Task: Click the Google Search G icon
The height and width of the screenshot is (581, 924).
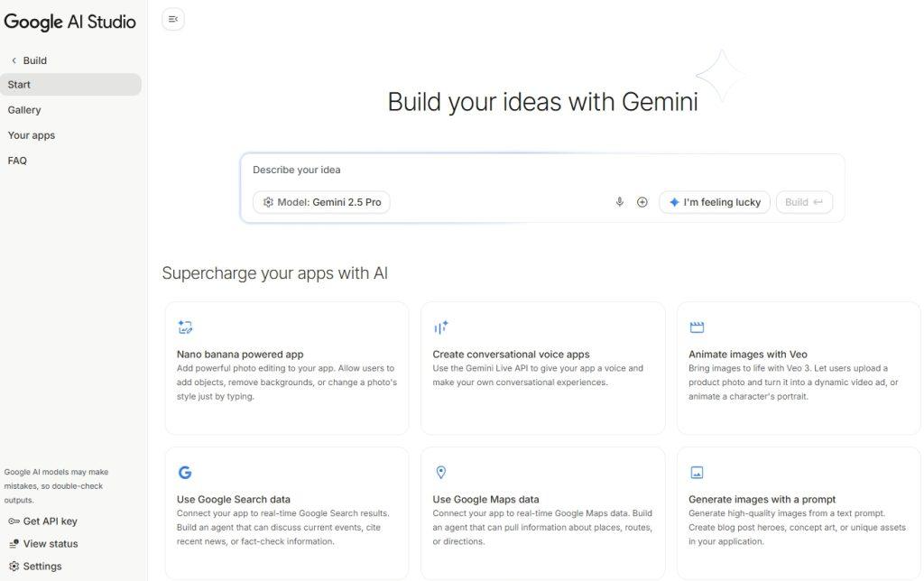Action: [x=185, y=472]
